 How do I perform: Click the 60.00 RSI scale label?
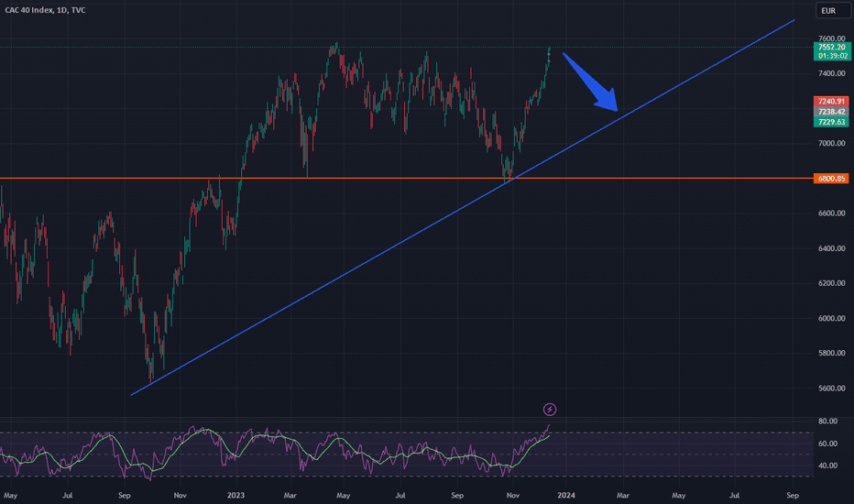(827, 444)
